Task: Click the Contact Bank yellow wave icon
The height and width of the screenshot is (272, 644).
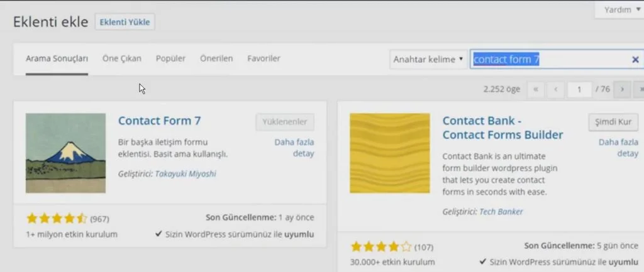Action: click(389, 153)
